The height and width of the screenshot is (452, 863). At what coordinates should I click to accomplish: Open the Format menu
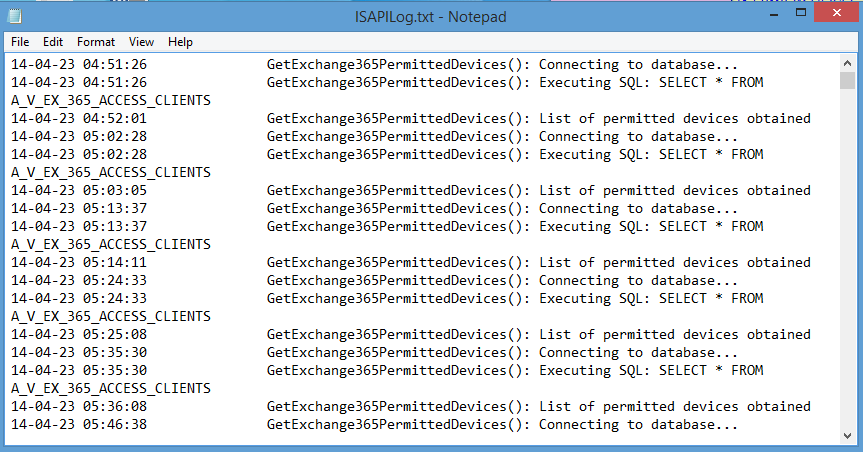tap(96, 42)
